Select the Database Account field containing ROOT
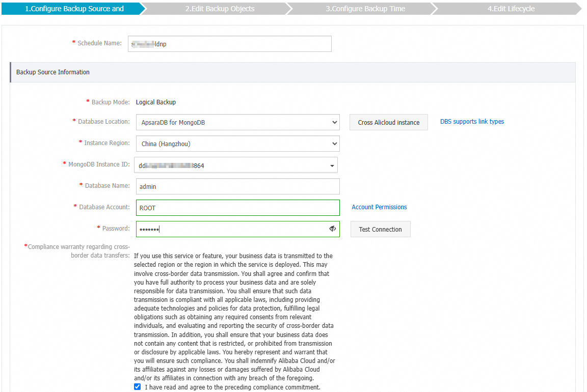Image resolution: width=587 pixels, height=392 pixels. click(x=237, y=207)
